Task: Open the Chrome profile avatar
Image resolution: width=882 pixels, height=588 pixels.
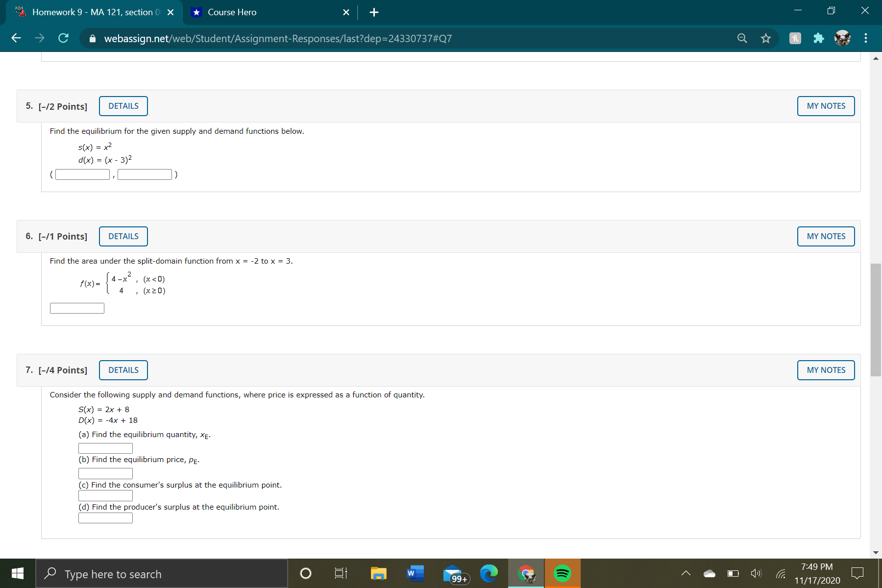Action: pos(842,38)
